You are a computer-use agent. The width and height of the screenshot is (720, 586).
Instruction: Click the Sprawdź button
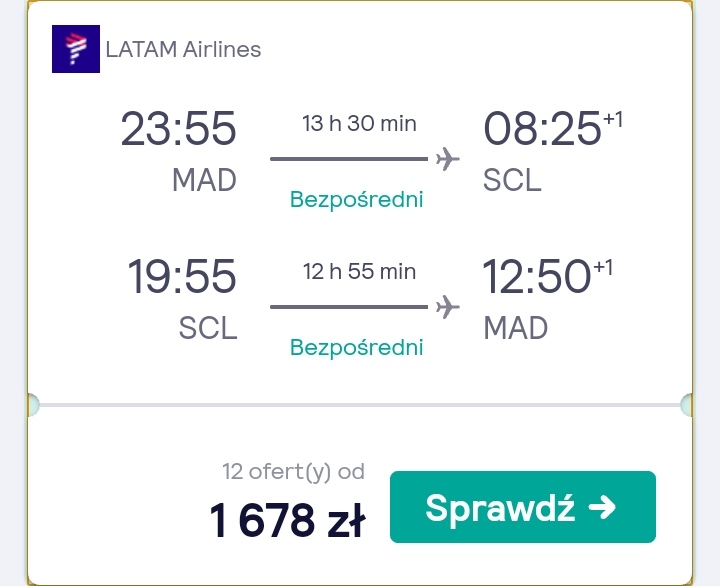pos(523,507)
